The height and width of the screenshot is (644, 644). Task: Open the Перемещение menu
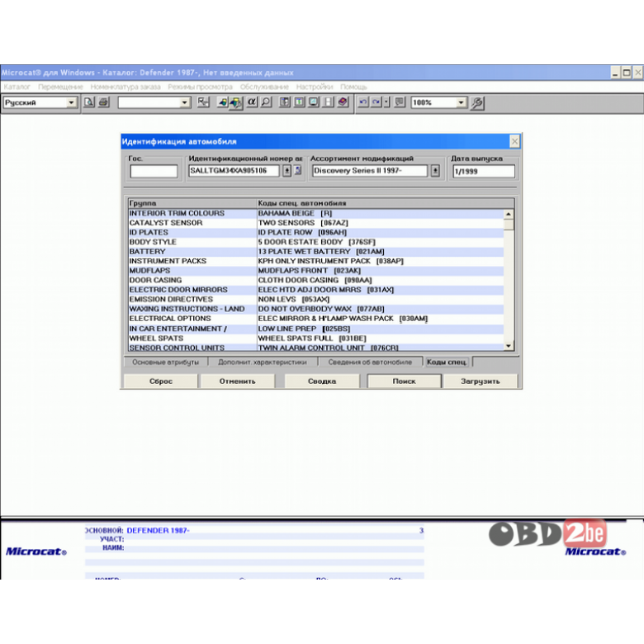60,87
